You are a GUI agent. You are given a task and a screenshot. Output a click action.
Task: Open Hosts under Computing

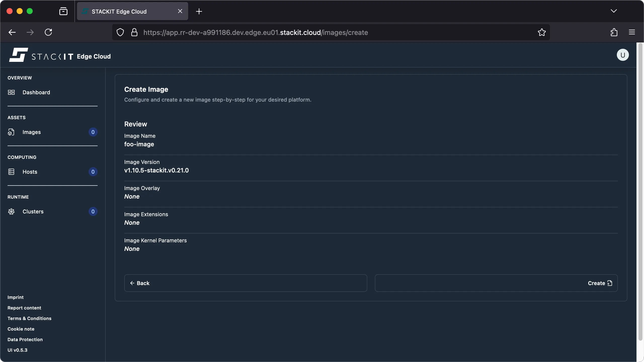point(29,172)
